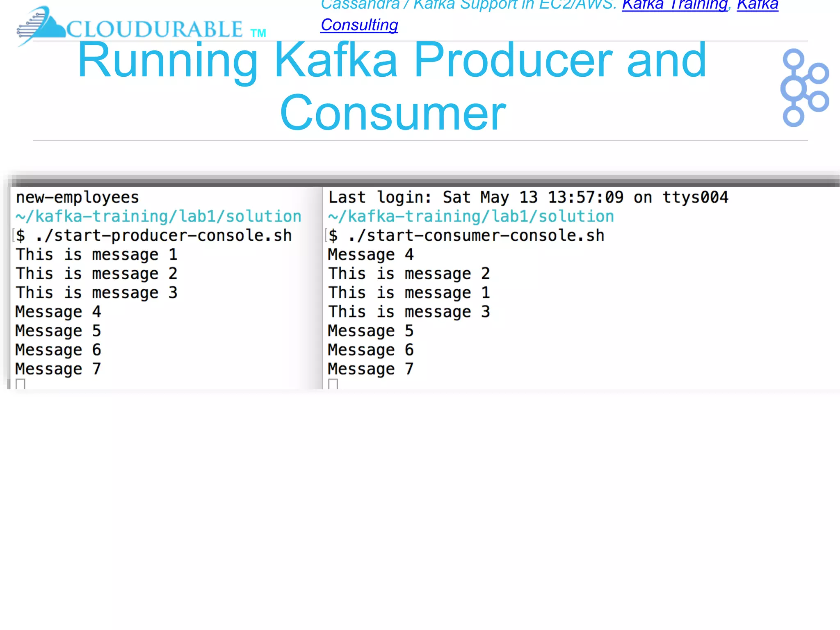Click the start-producer-console.sh command line
Screen dimensions: 840x630
tap(163, 236)
